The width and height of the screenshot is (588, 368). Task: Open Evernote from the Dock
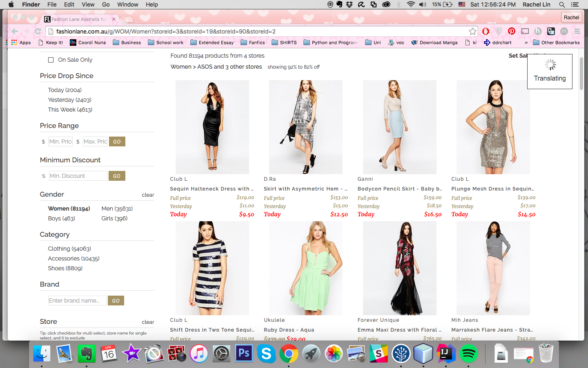(87, 353)
